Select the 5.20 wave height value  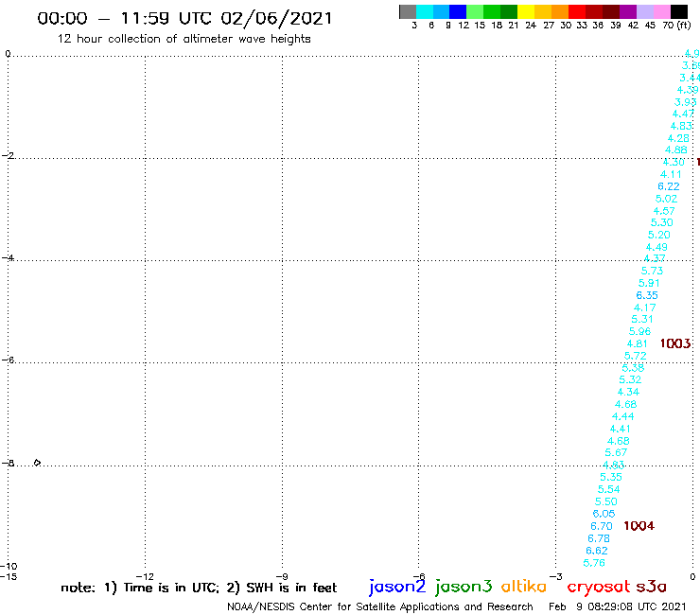659,235
